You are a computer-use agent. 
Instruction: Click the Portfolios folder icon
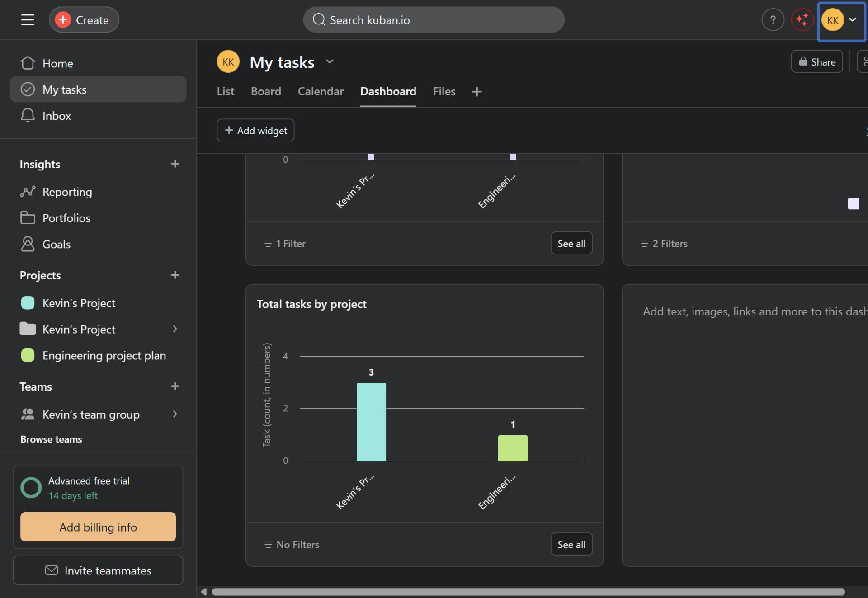[28, 218]
